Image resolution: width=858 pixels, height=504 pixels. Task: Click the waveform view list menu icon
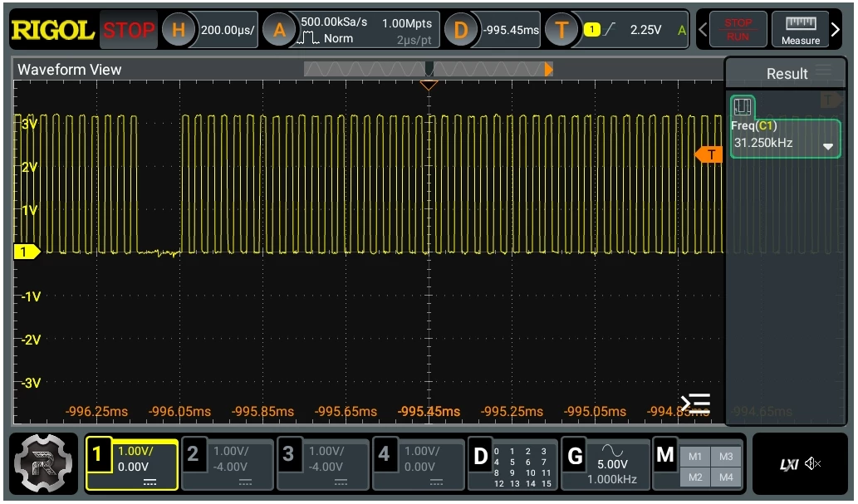click(695, 404)
